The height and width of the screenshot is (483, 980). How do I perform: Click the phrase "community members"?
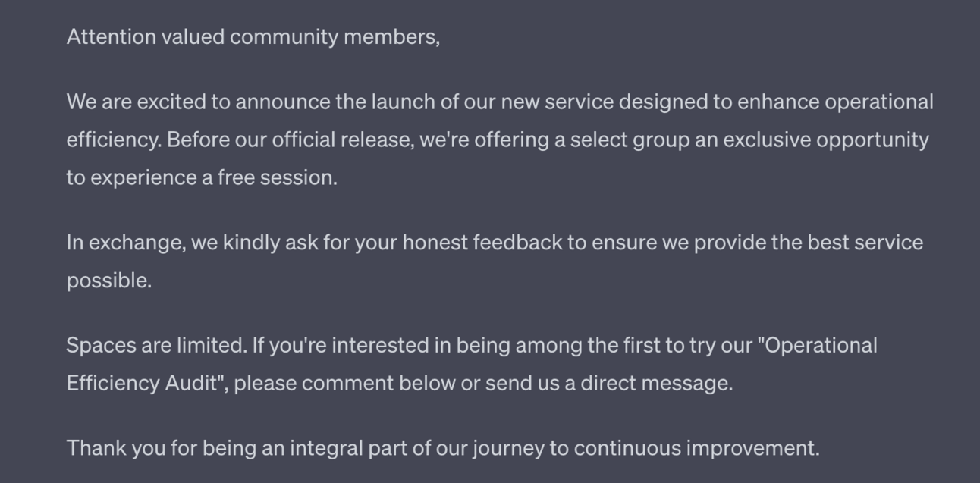[334, 37]
